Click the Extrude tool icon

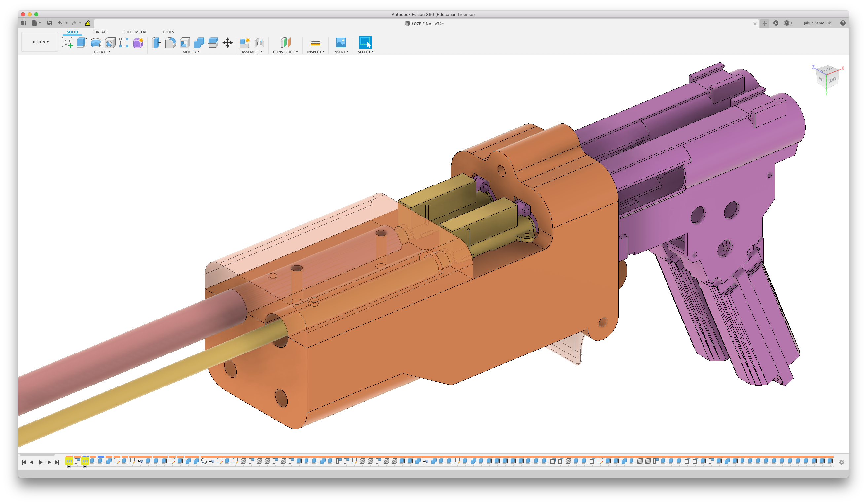point(82,43)
